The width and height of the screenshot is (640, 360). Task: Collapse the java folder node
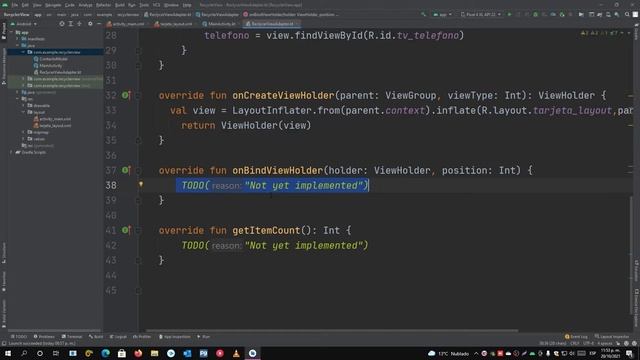coord(18,45)
